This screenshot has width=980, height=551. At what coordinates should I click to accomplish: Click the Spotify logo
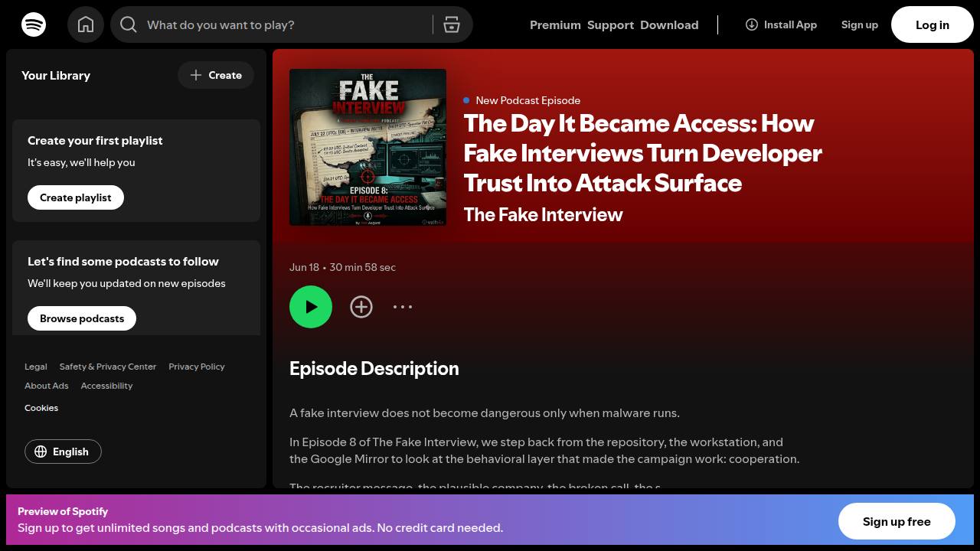point(34,24)
